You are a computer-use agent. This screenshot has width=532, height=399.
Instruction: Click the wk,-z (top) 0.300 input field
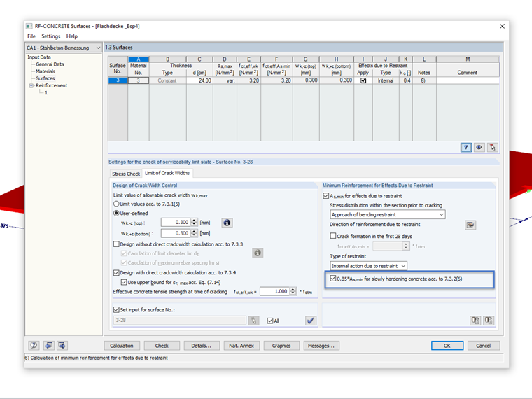point(176,222)
